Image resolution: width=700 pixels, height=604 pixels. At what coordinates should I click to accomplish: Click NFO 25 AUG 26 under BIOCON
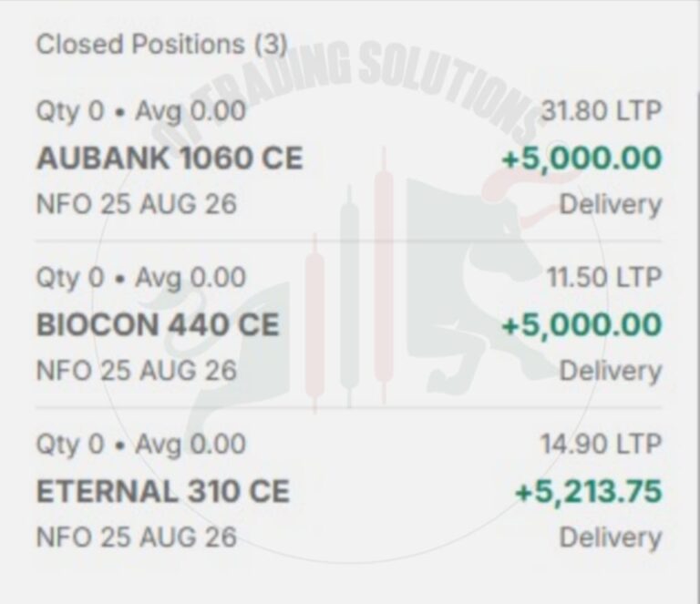click(136, 371)
